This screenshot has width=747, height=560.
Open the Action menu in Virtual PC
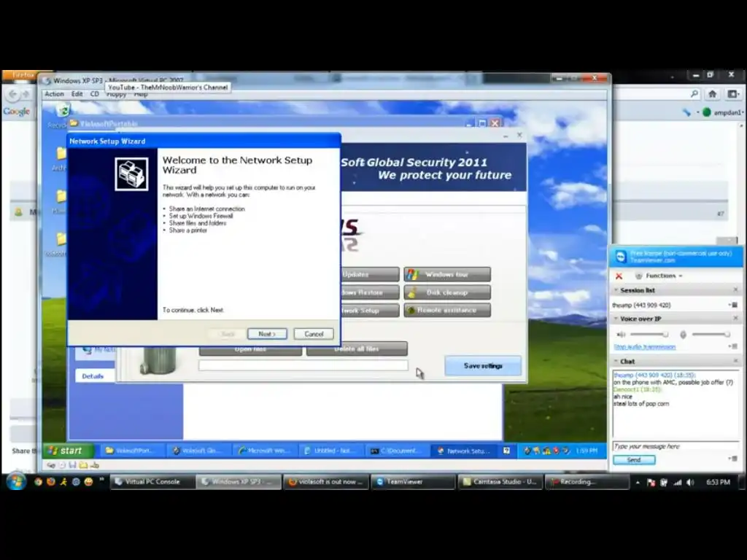click(54, 94)
